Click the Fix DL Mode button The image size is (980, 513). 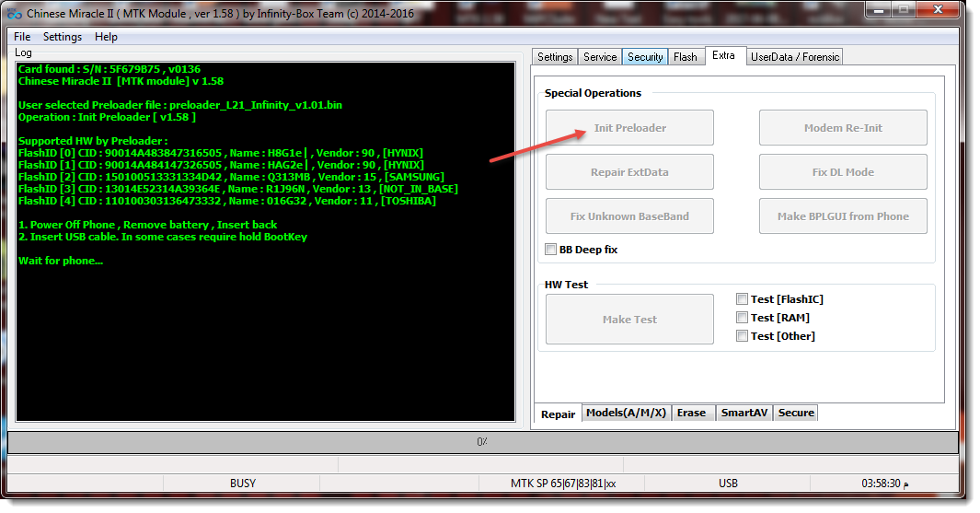click(843, 172)
